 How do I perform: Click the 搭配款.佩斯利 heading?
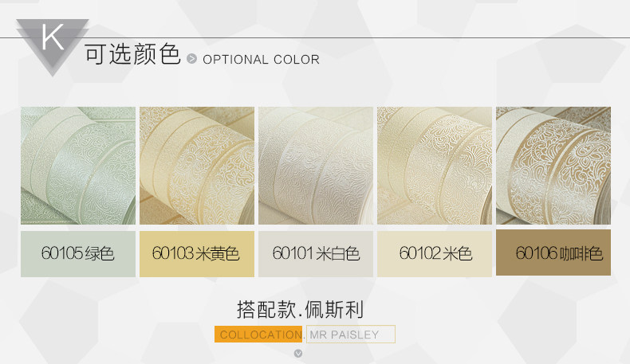tap(300, 309)
